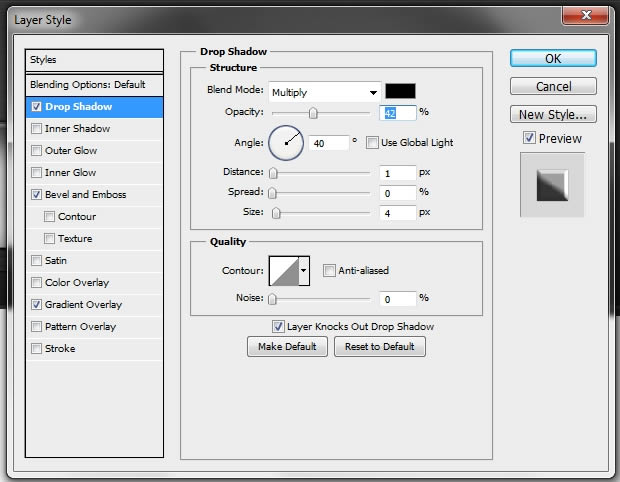The width and height of the screenshot is (620, 482).
Task: Click the New Style... button
Action: click(x=553, y=114)
